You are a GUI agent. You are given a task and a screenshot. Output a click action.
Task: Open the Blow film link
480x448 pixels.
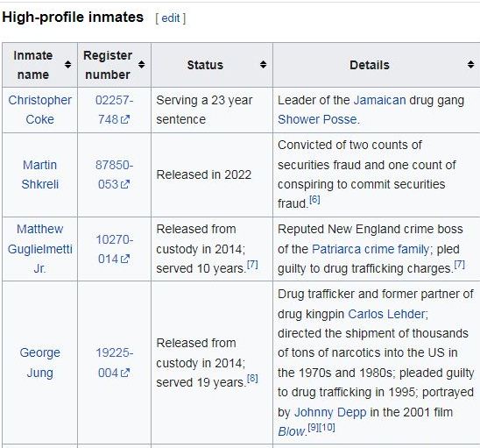[x=291, y=431]
